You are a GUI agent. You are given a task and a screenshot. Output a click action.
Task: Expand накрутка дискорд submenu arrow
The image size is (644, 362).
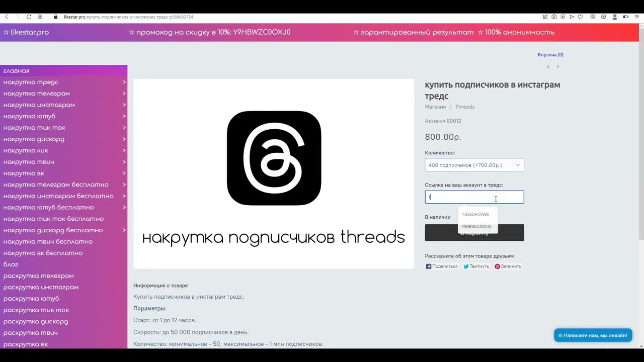[124, 139]
